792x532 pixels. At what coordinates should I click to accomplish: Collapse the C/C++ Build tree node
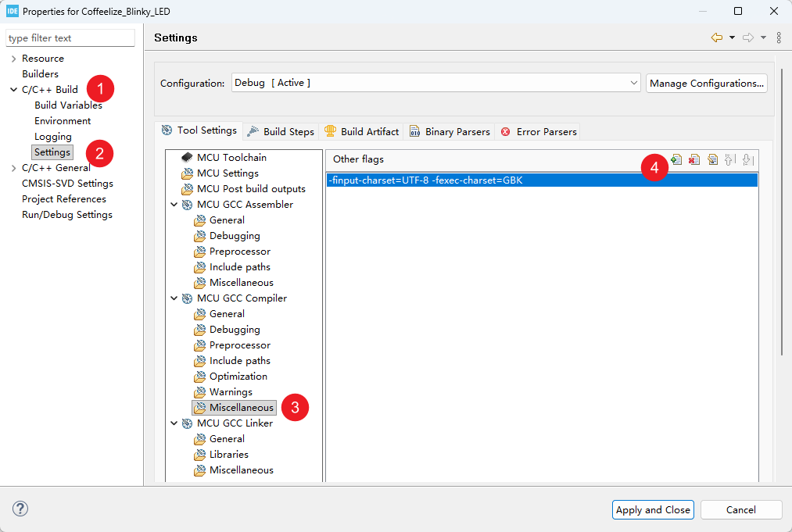13,90
